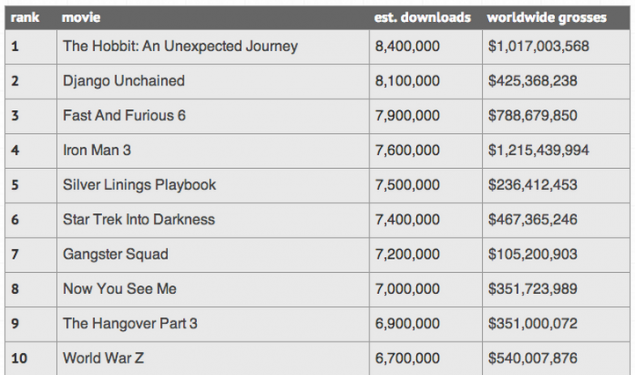Click rank number 5 cell
This screenshot has width=635, height=375.
31,185
